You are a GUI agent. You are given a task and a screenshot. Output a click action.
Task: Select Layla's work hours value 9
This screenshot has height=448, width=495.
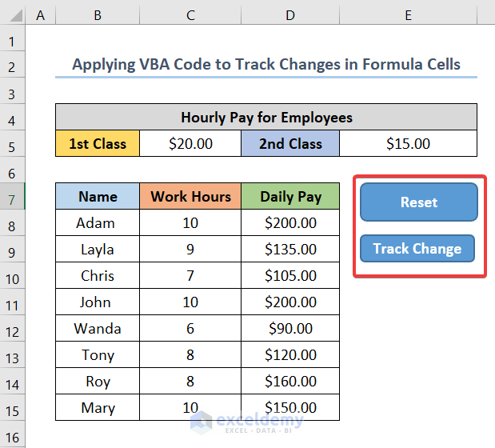[190, 249]
